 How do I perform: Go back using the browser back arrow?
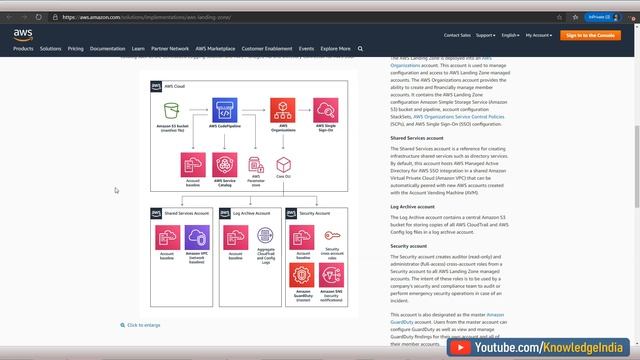point(9,17)
